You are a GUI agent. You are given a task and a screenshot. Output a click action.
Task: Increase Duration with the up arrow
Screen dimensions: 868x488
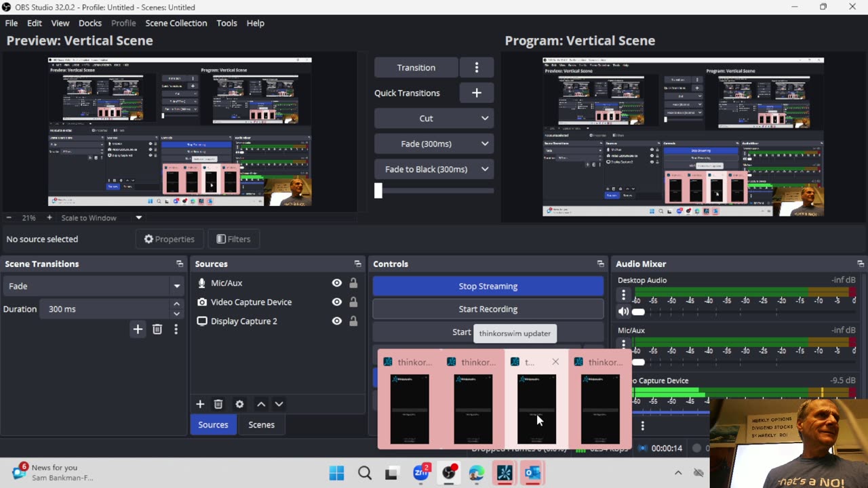click(177, 304)
